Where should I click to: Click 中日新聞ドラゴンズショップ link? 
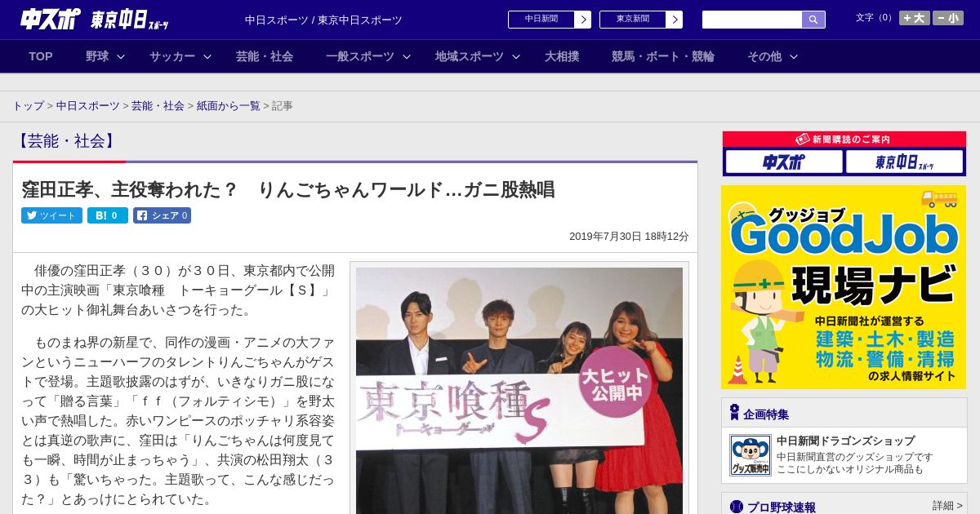point(846,441)
